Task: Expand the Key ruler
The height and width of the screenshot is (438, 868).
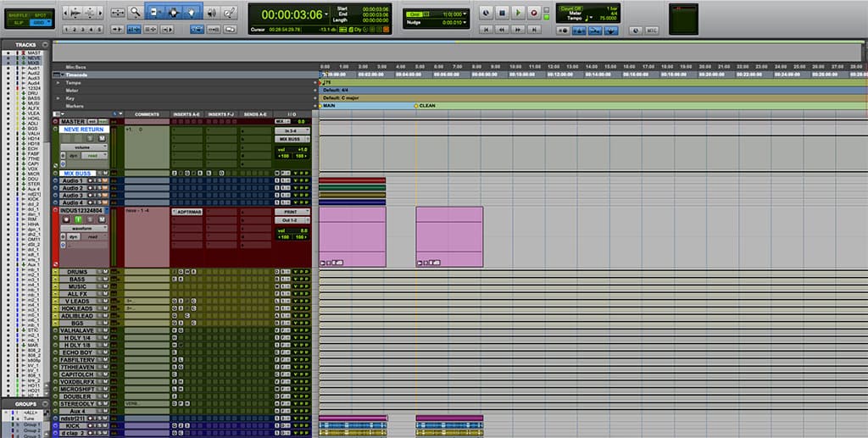Action: tap(58, 98)
